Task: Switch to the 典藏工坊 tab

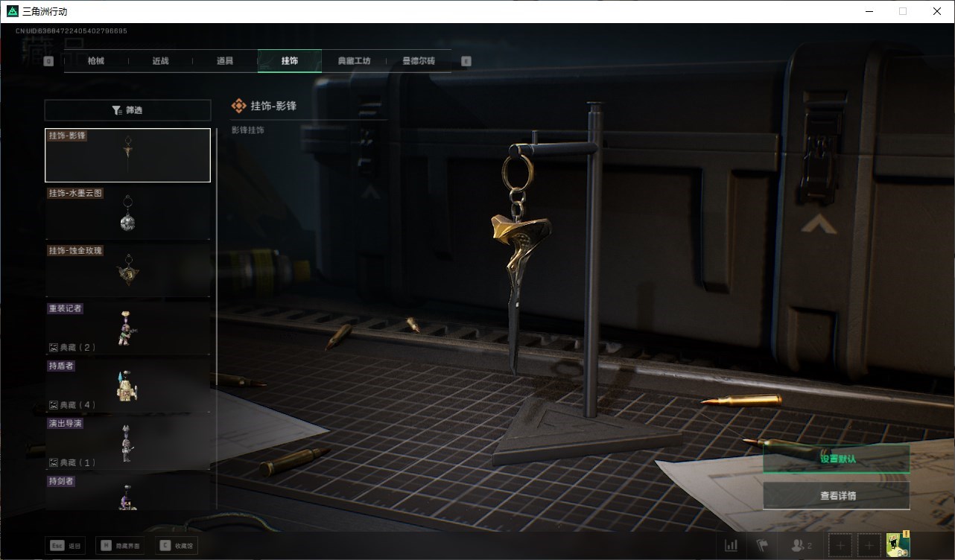Action: click(354, 61)
